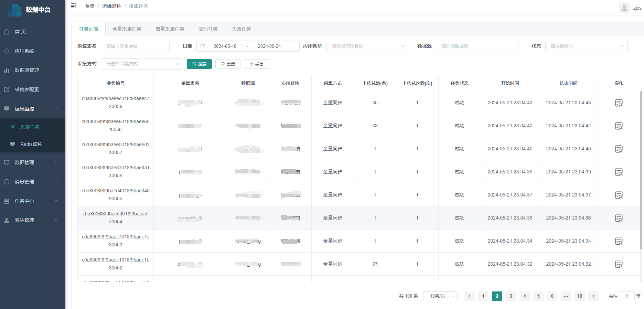This screenshot has width=644, height=309.
Task: Open the 采集方式 dropdown filter
Action: coord(142,64)
